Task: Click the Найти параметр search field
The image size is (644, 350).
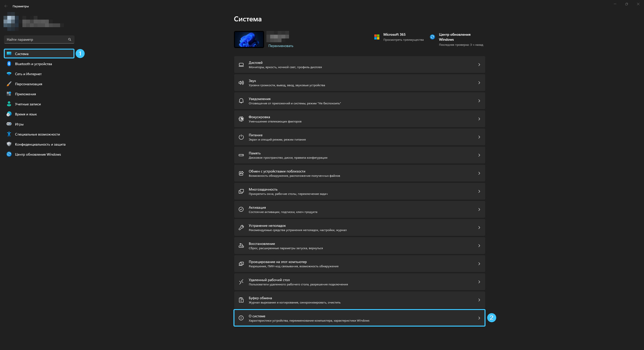Action: pos(39,39)
